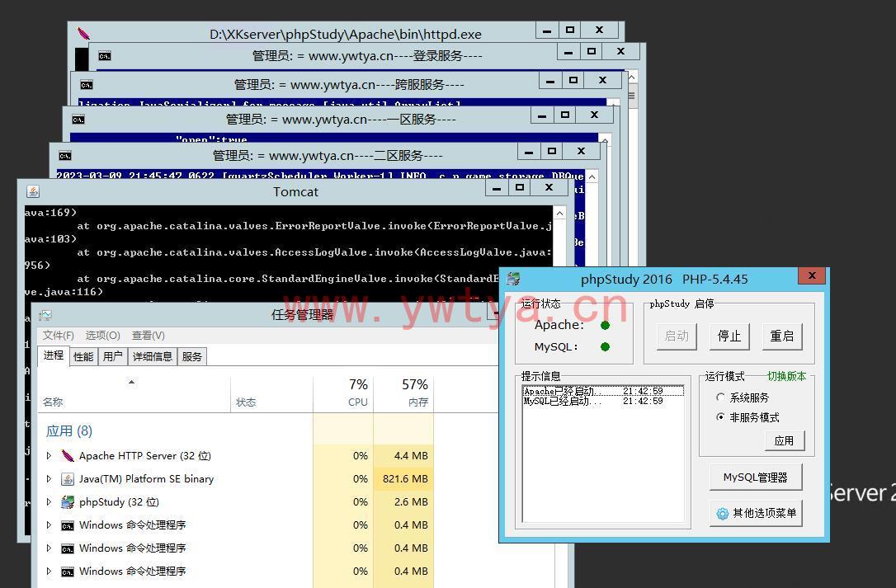Screen dimensions: 896x588
Task: Switch to the 详细信息 tab
Action: (x=152, y=356)
